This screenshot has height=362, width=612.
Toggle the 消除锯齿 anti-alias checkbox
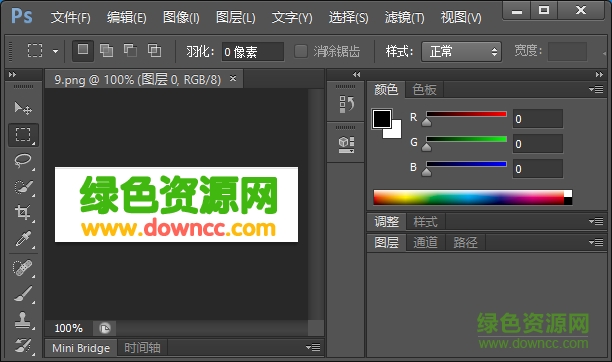point(301,51)
